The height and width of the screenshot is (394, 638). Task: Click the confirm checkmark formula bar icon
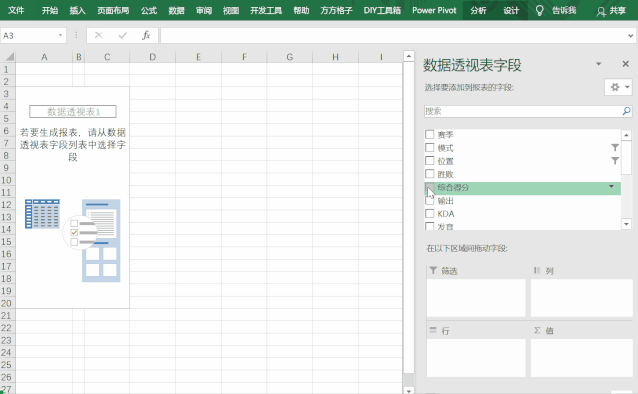122,35
